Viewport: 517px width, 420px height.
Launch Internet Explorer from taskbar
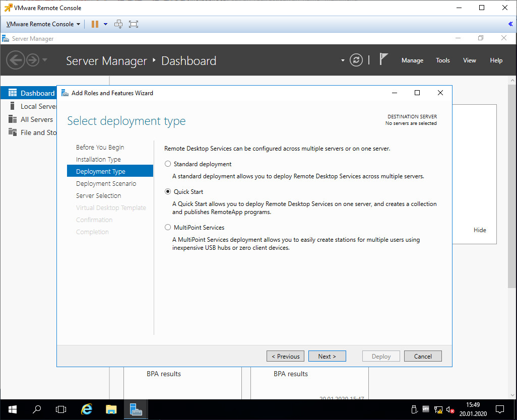point(86,409)
